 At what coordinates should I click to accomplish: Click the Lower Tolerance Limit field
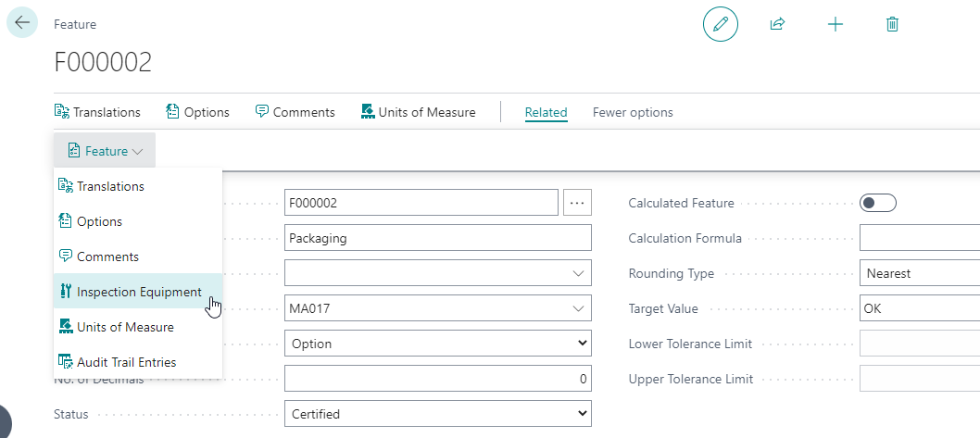920,343
